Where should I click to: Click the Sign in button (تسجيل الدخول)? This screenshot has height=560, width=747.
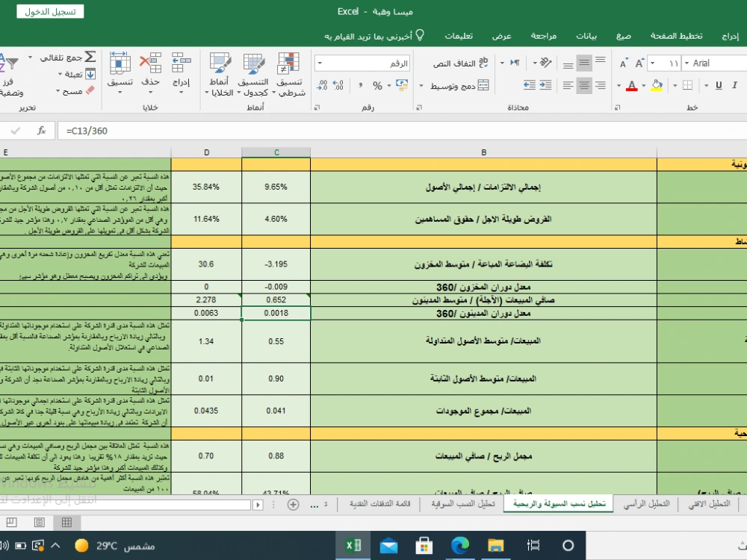pos(51,11)
